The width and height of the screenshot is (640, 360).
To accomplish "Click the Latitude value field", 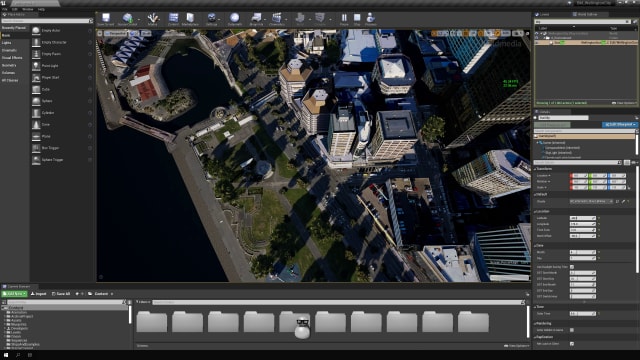I will point(582,218).
